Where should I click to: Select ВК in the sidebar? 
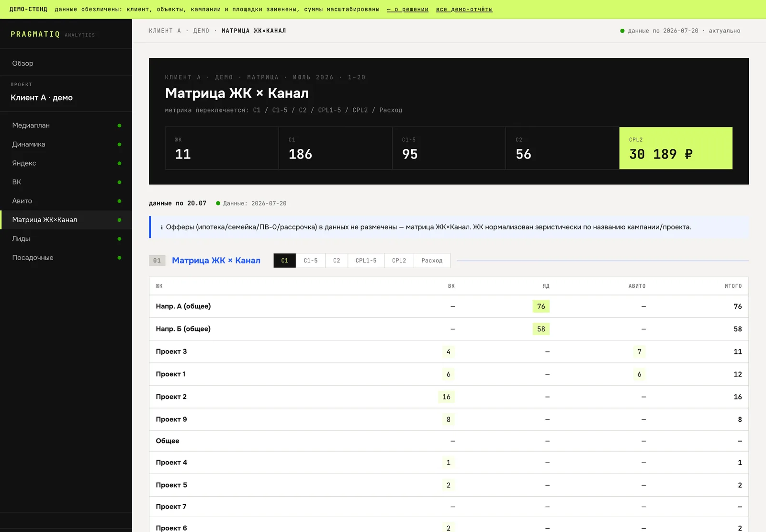click(x=66, y=182)
